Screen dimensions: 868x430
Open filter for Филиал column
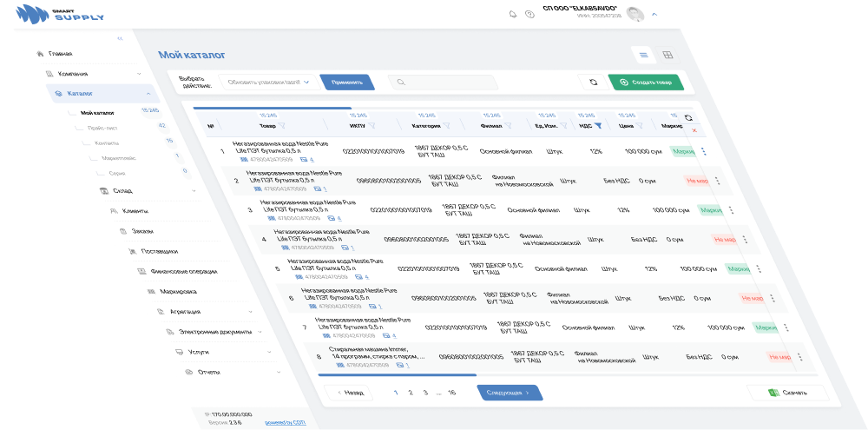coord(508,126)
